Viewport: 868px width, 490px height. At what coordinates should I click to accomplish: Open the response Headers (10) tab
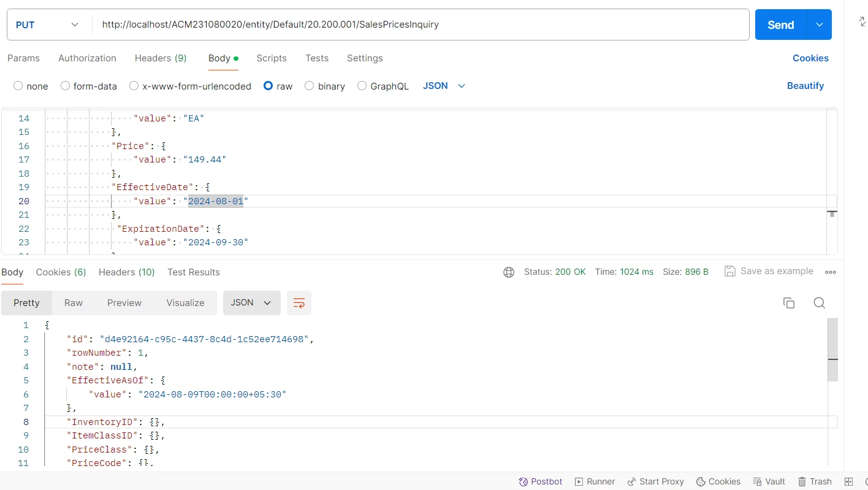[x=126, y=272]
